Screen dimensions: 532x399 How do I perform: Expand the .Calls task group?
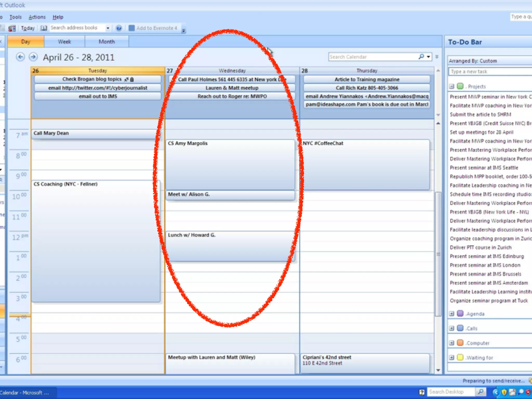[452, 328]
